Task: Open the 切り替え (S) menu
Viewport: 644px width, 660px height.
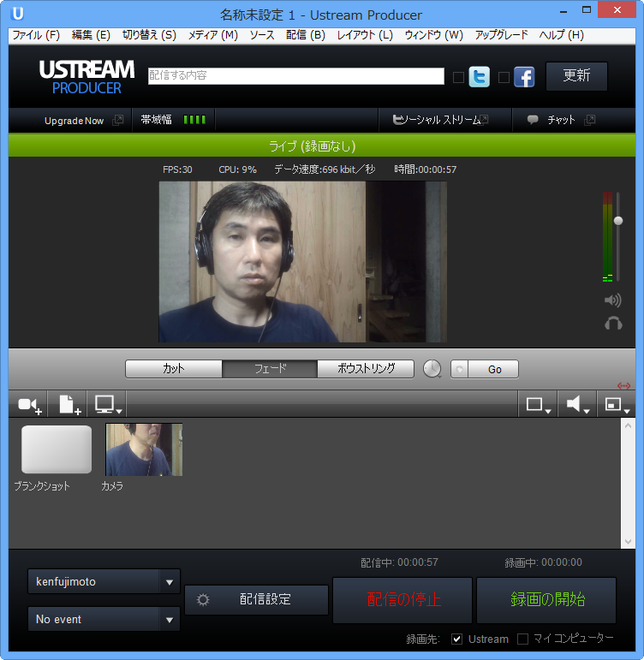Action: click(x=149, y=35)
